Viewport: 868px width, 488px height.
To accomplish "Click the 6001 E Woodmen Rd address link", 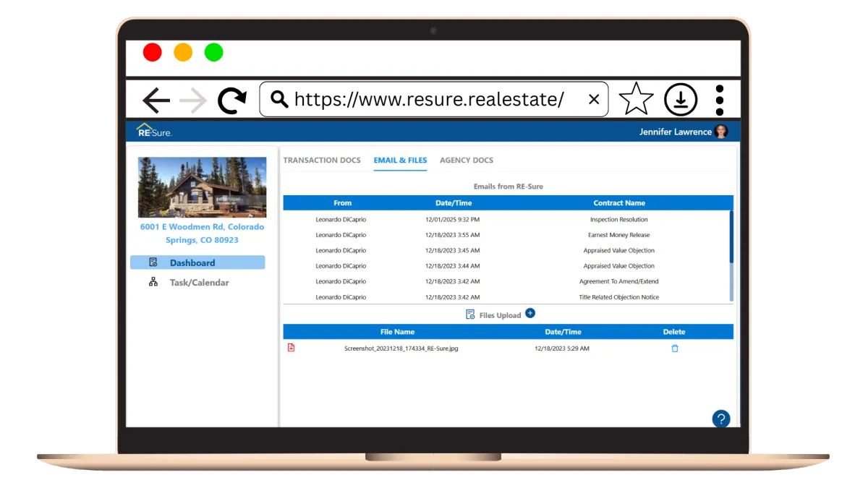I will pos(202,234).
